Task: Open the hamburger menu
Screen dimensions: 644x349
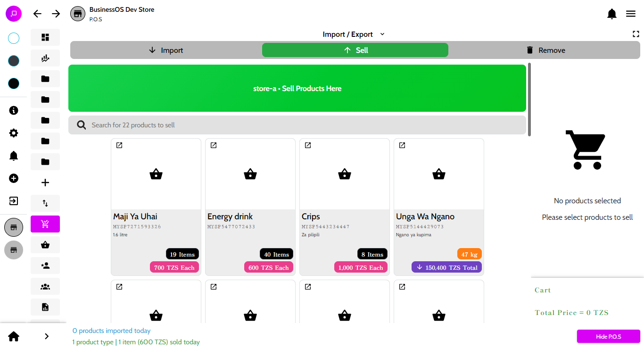Action: pyautogui.click(x=631, y=14)
